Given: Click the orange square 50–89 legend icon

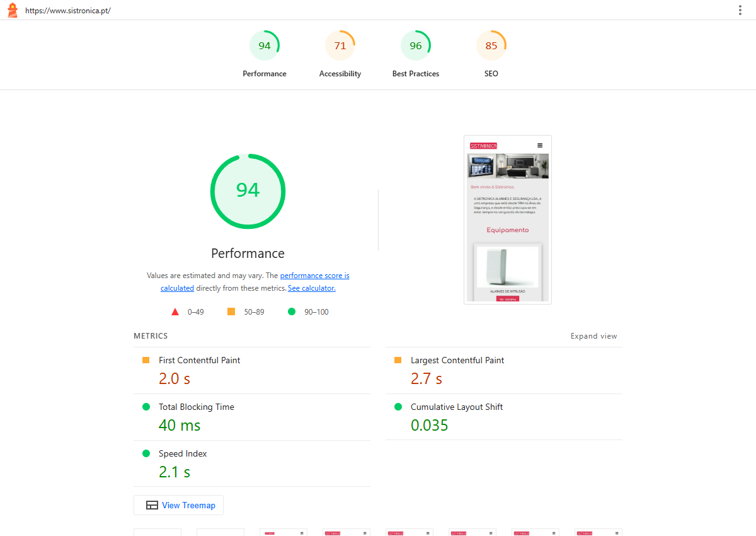Looking at the screenshot, I should click(231, 312).
